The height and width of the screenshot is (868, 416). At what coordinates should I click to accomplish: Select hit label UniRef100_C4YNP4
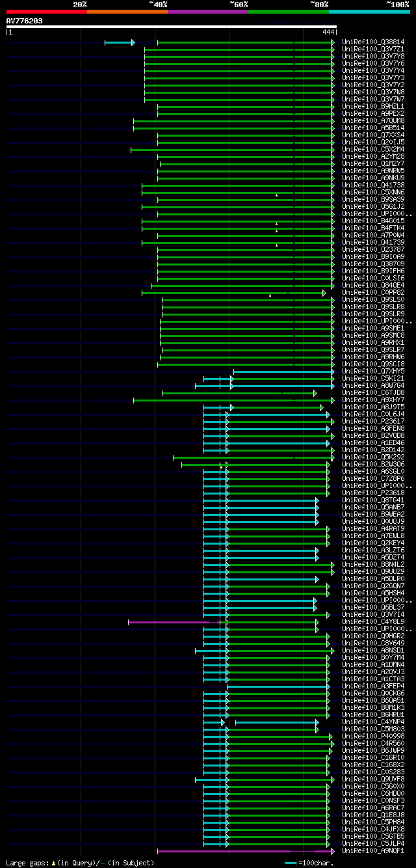[x=373, y=722]
